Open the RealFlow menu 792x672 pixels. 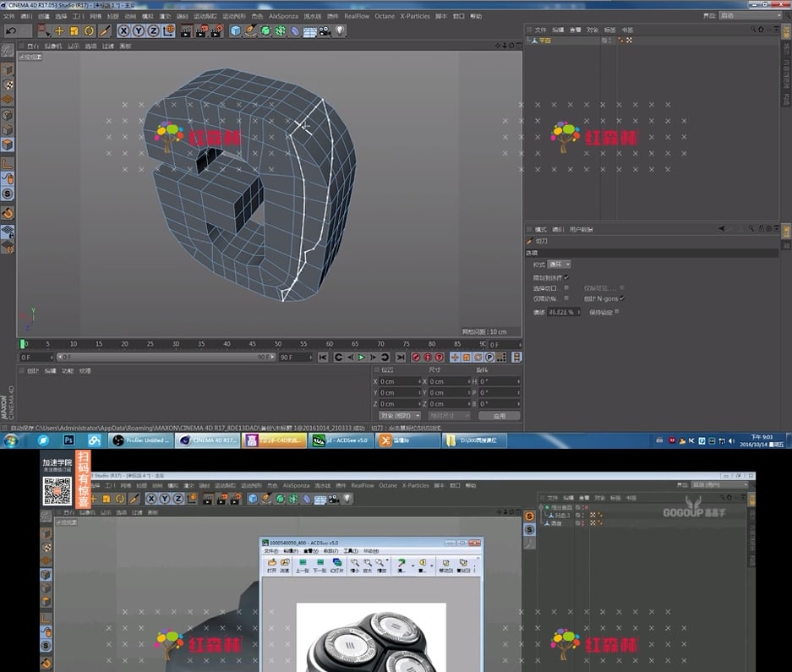pyautogui.click(x=357, y=16)
